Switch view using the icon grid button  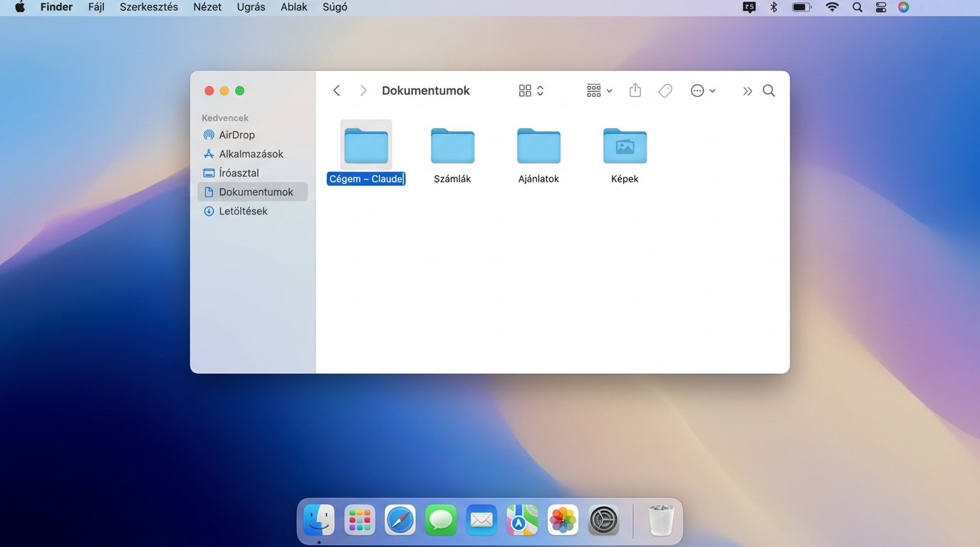point(531,90)
